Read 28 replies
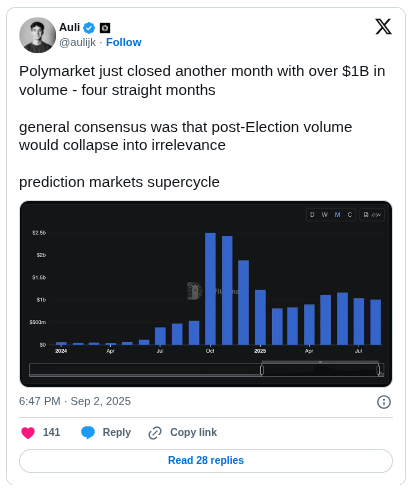 pyautogui.click(x=206, y=461)
